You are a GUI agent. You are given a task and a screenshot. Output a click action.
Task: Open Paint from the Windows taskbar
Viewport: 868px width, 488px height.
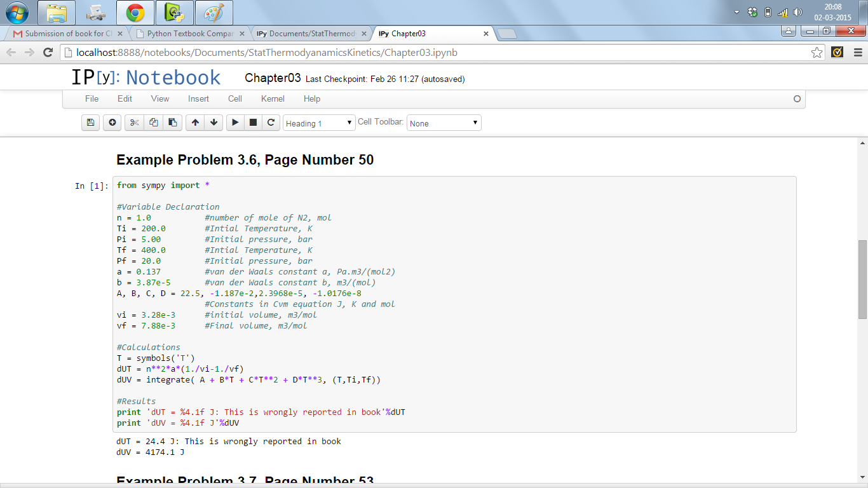coord(214,13)
